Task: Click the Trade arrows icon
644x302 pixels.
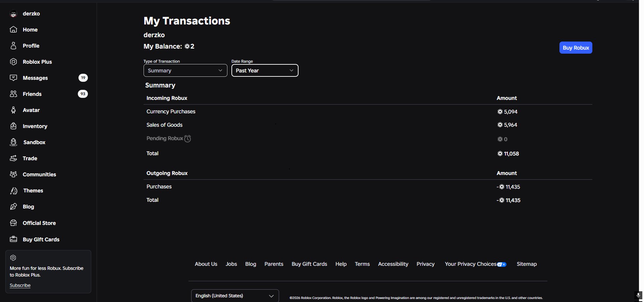Action: (13, 158)
